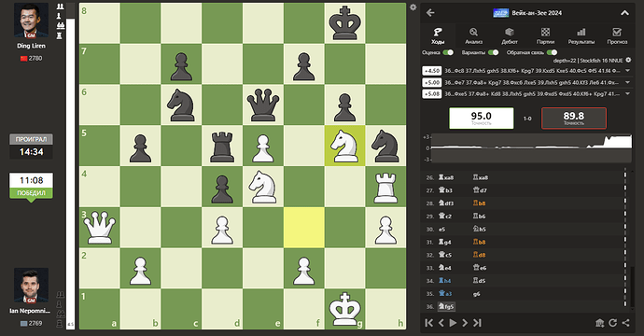This screenshot has width=644, height=336.
Task: Click the highlighted white knight on g5
Action: click(x=344, y=146)
